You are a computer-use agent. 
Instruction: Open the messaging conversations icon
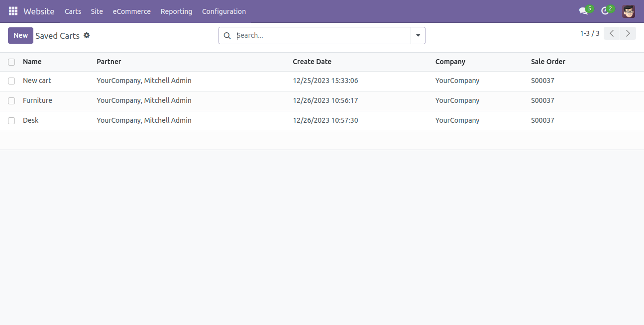[583, 11]
